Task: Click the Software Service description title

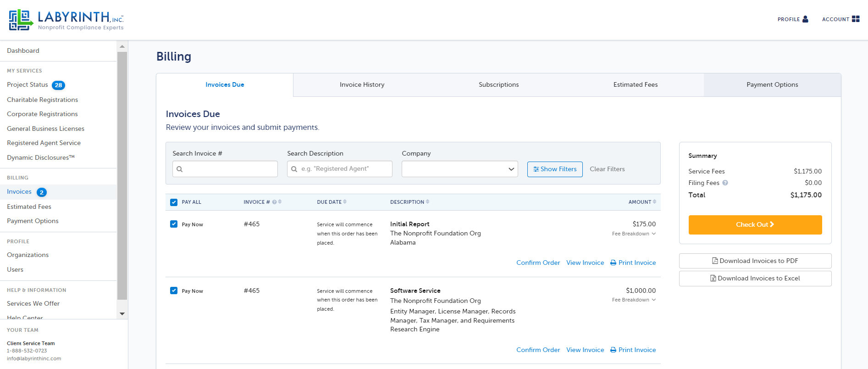Action: (415, 291)
